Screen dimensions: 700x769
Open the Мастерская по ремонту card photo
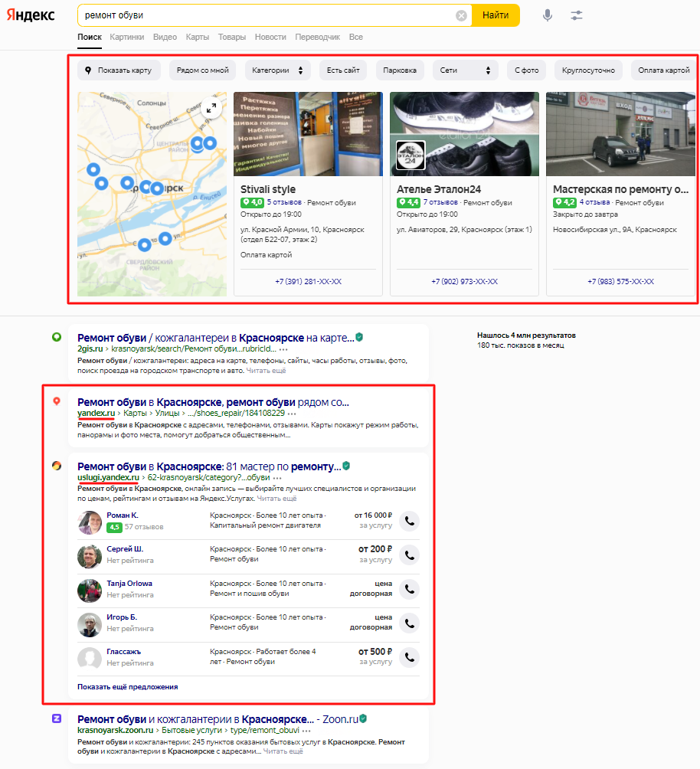pyautogui.click(x=620, y=134)
